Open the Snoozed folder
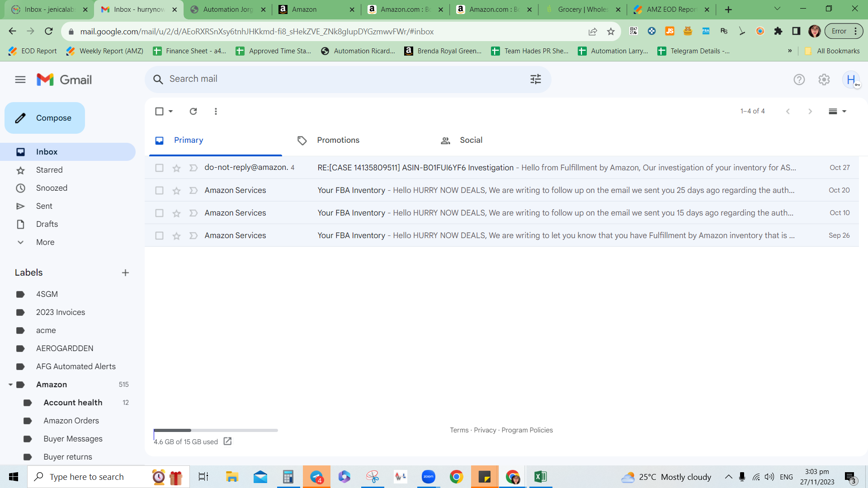 68,188
